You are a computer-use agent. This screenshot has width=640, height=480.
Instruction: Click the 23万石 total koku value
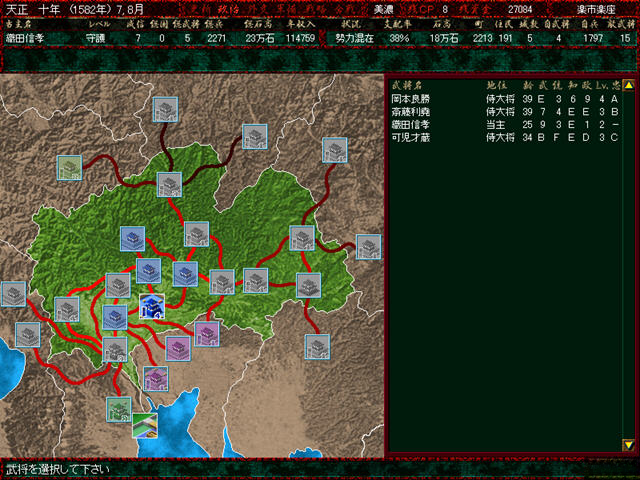[260, 39]
